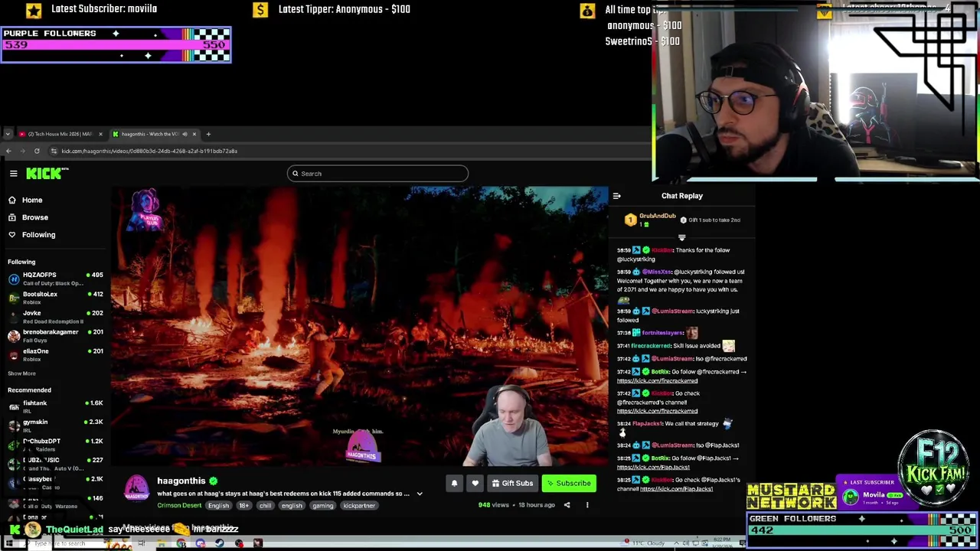Image resolution: width=980 pixels, height=551 pixels.
Task: Click the Kick search field
Action: [377, 174]
